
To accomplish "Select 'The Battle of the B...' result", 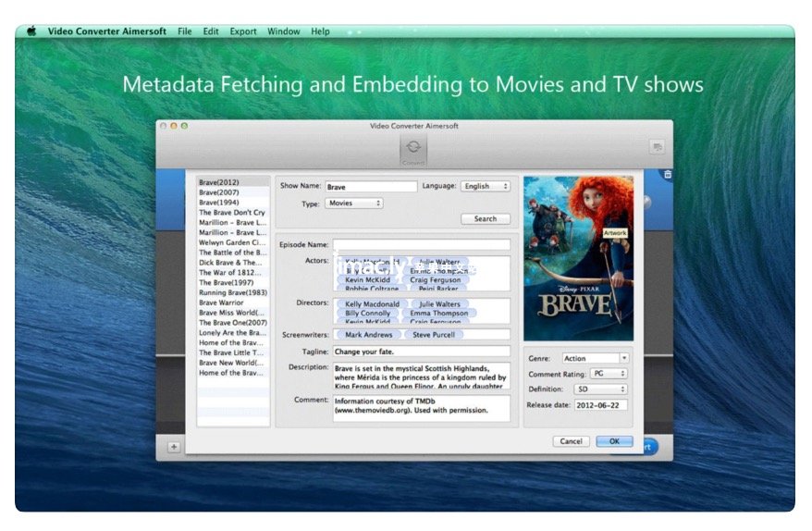I will 233,253.
